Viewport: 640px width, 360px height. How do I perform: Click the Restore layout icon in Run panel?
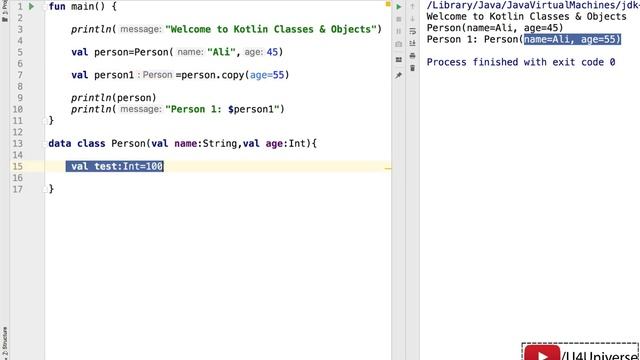[x=399, y=60]
